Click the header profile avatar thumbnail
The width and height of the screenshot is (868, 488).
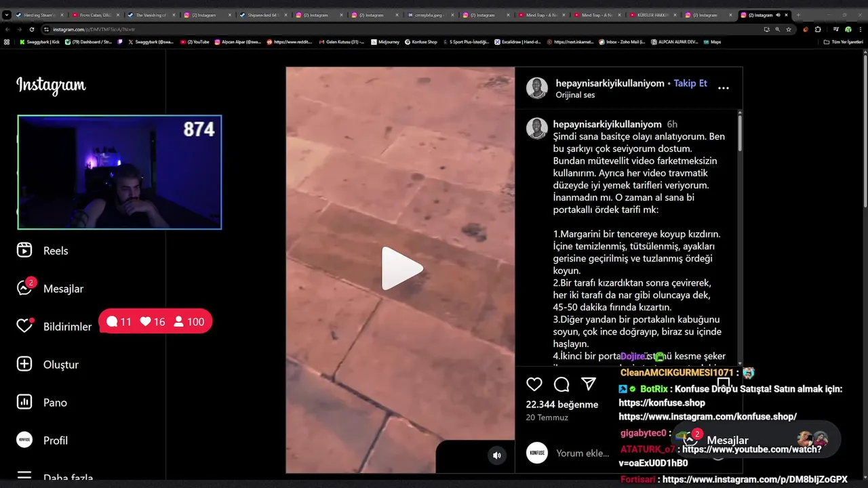[537, 88]
